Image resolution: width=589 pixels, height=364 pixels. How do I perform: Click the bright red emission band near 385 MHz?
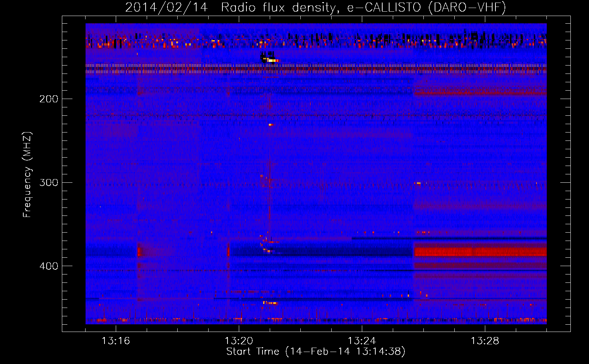(480, 252)
